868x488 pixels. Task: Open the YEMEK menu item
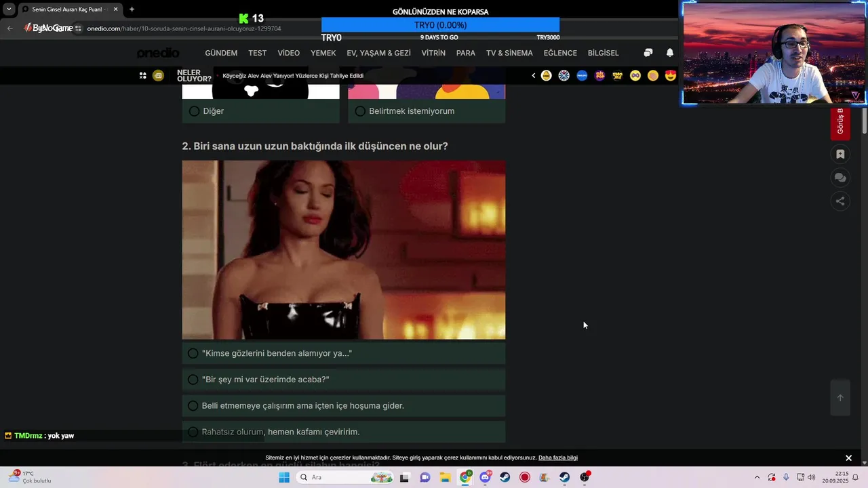(323, 53)
